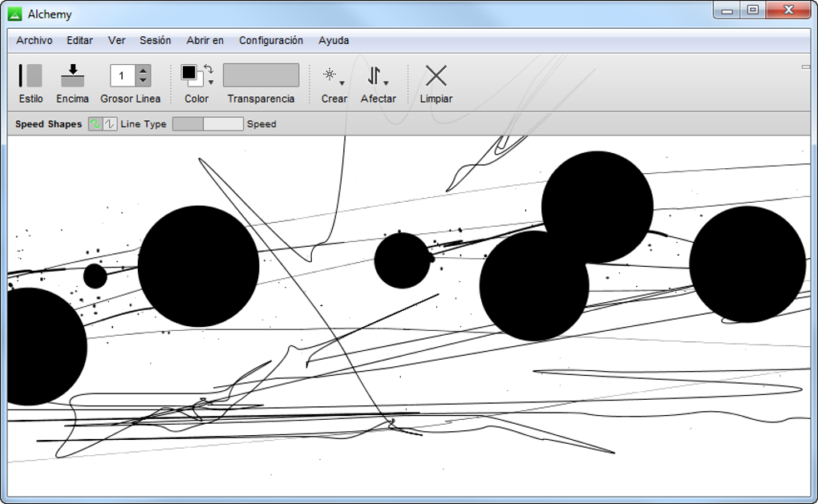Click the Grosor Linea value field

tap(123, 75)
